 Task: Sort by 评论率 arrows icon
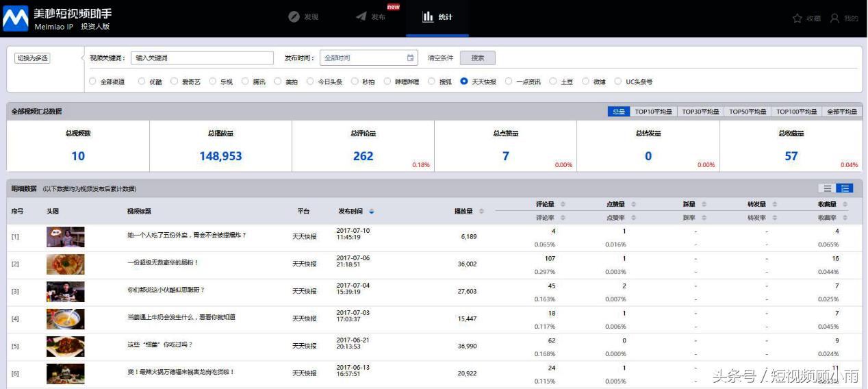coord(563,218)
